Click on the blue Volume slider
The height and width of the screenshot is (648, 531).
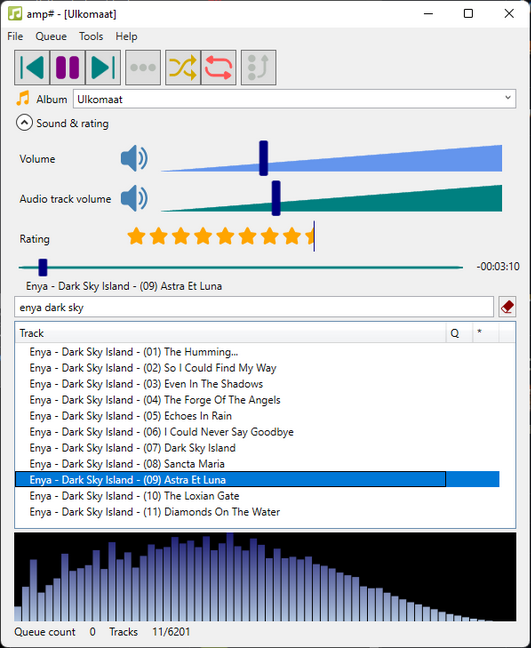click(331, 158)
